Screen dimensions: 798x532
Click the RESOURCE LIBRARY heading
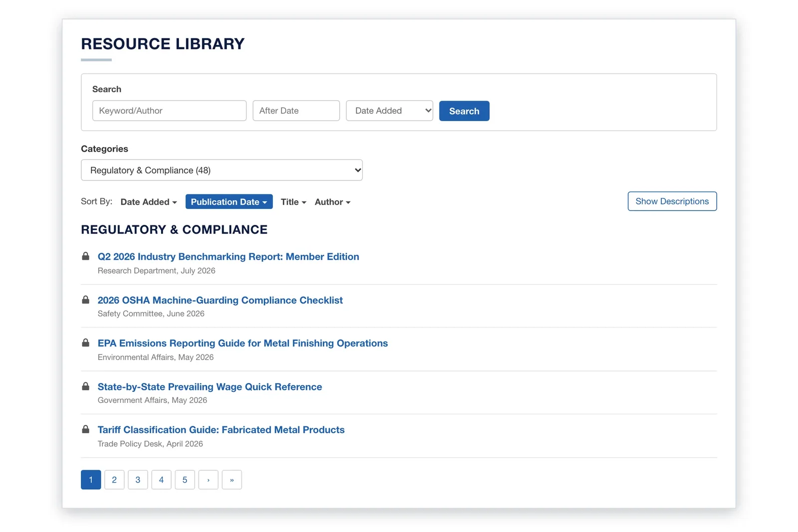[x=163, y=44]
